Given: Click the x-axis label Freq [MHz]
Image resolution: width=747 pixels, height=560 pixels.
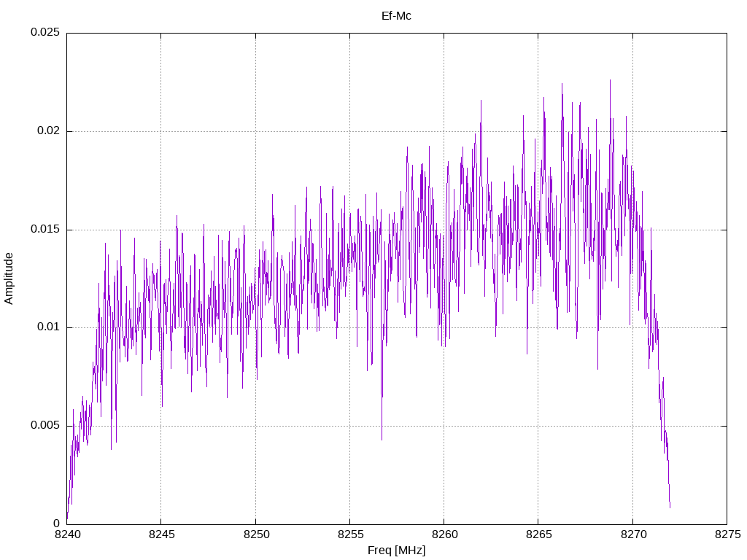Looking at the screenshot, I should pos(396,551).
